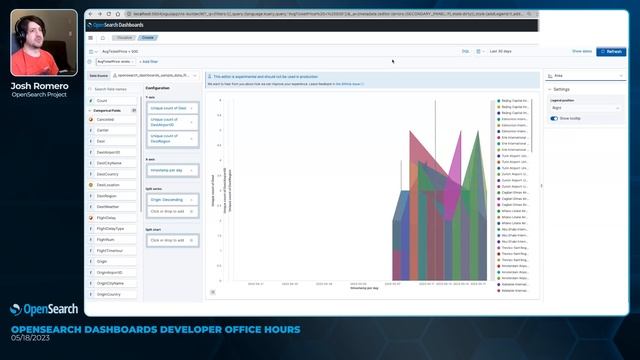The image size is (640, 360).
Task: Toggle the legend icon below the chart
Action: [213, 292]
